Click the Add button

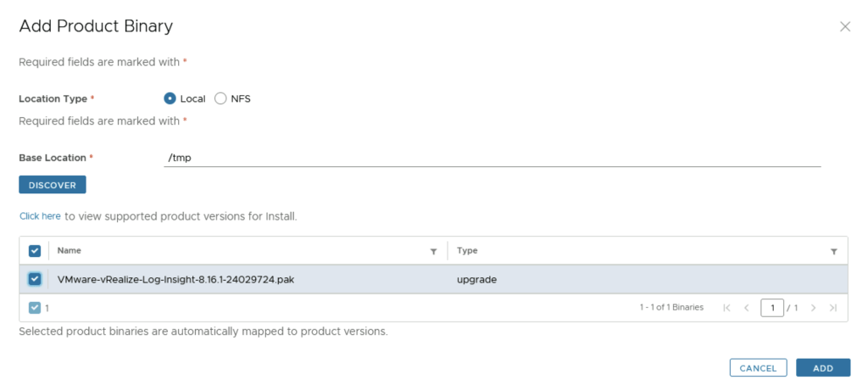click(x=823, y=368)
